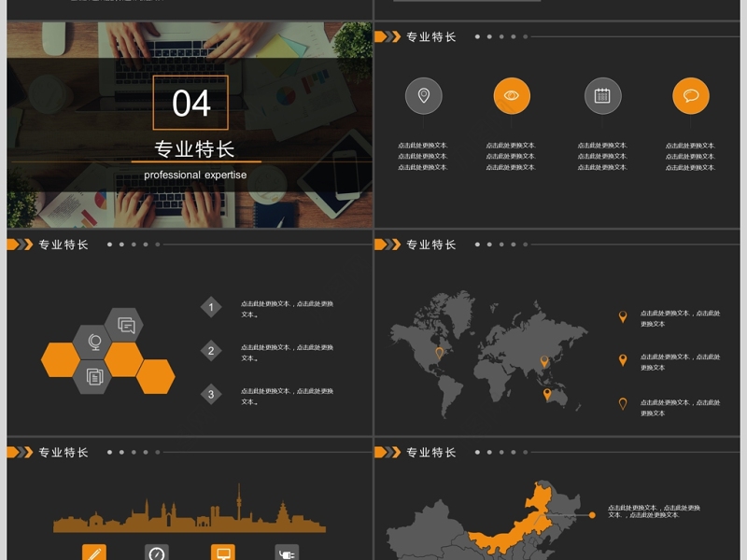Select the gray calendar circle icon
The height and width of the screenshot is (560, 747).
[x=602, y=96]
